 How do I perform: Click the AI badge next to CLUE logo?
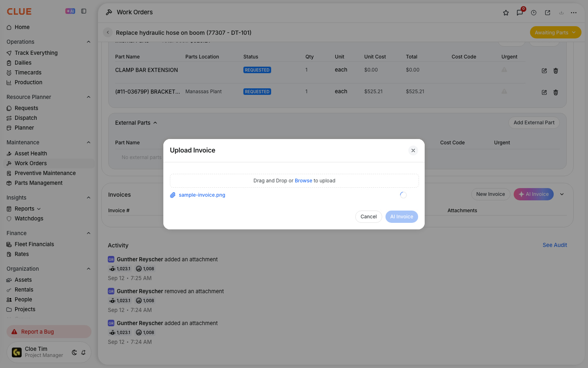[x=70, y=11]
